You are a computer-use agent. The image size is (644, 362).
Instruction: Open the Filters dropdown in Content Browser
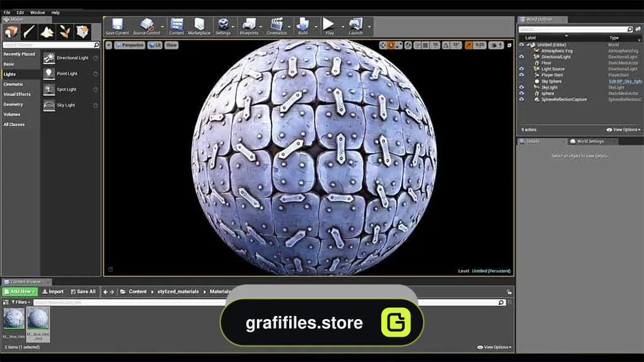tap(21, 302)
